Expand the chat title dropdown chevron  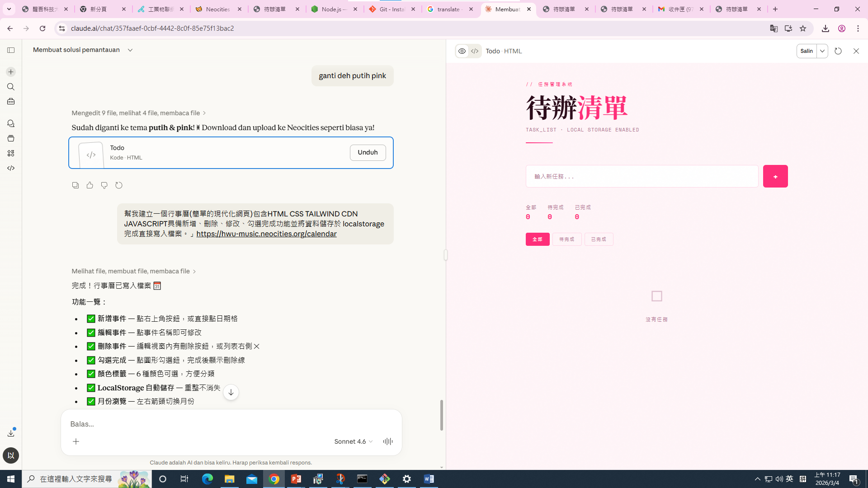pos(130,50)
